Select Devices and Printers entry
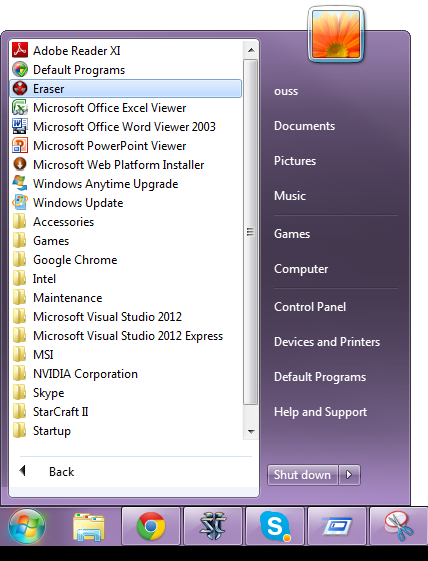Image resolution: width=428 pixels, height=561 pixels. point(327,342)
